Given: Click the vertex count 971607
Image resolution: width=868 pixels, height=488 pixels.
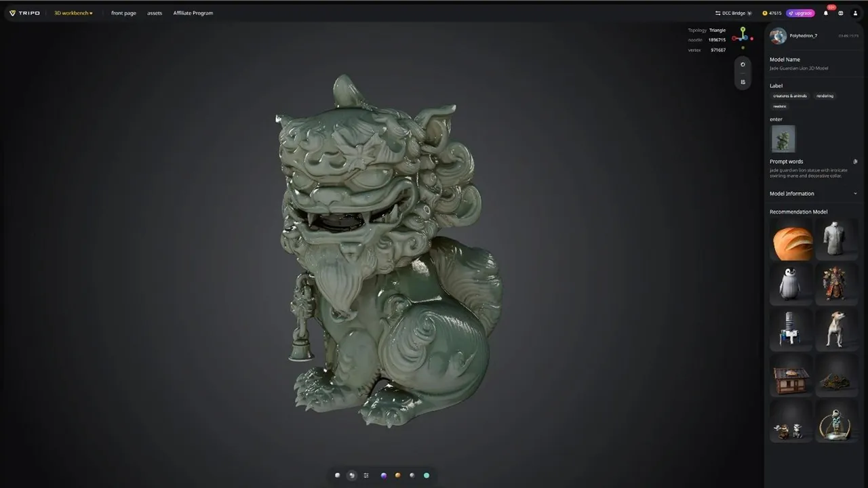Looking at the screenshot, I should pos(717,49).
